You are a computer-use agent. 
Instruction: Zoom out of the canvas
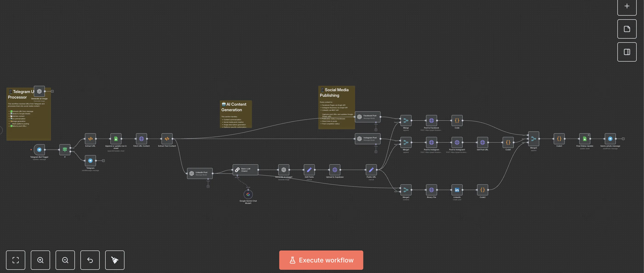pos(65,260)
